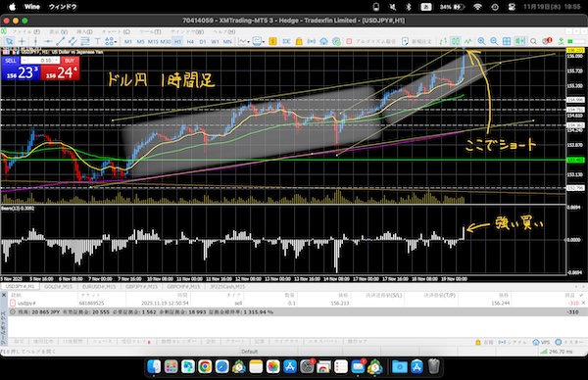This screenshot has width=588, height=380.
Task: Click the yellow dollar symbols icon
Action: tap(272, 41)
